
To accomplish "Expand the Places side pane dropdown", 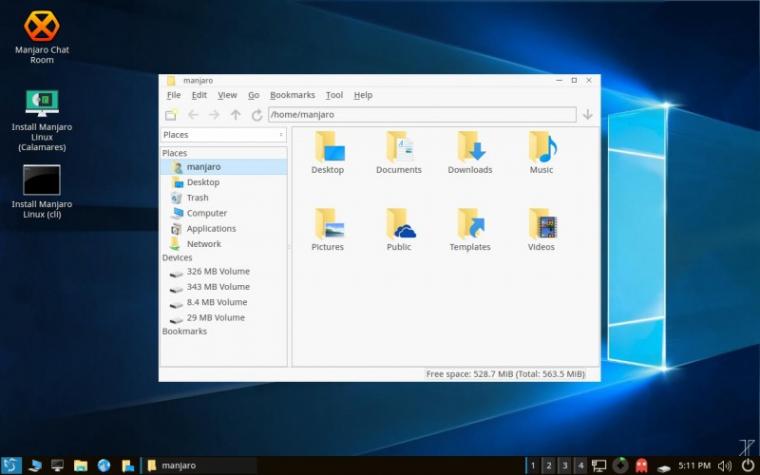I will point(223,135).
